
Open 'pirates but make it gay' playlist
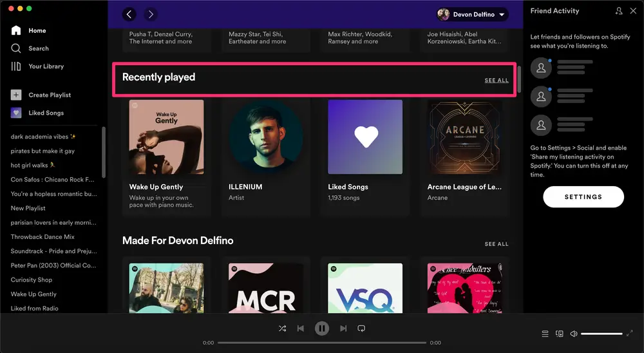[43, 151]
